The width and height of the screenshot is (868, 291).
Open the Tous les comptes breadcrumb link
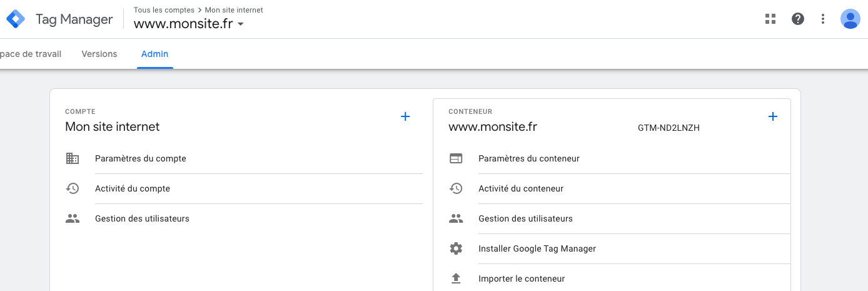tap(164, 10)
